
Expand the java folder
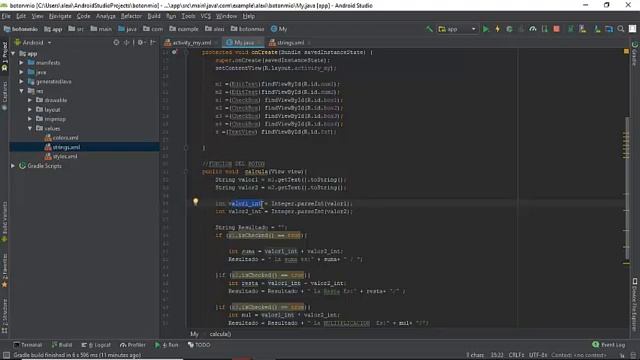point(21,72)
